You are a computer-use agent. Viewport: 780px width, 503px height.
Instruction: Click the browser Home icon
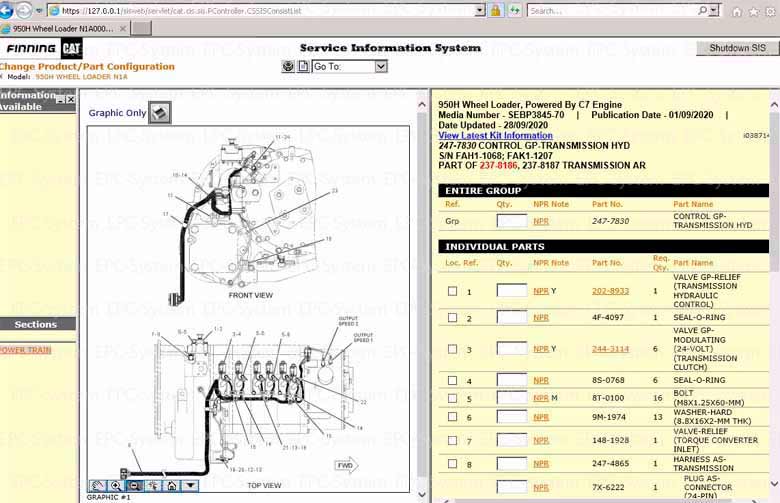pyautogui.click(x=737, y=11)
